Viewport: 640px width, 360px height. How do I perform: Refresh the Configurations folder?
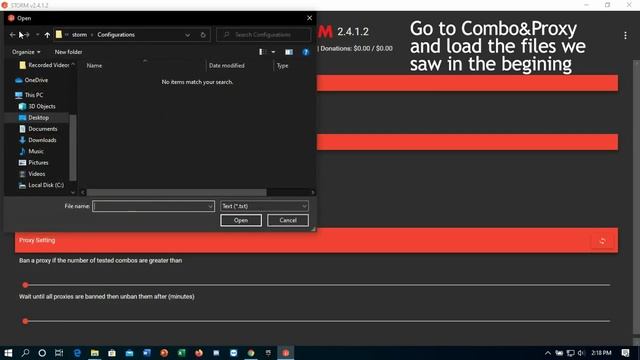[x=203, y=35]
